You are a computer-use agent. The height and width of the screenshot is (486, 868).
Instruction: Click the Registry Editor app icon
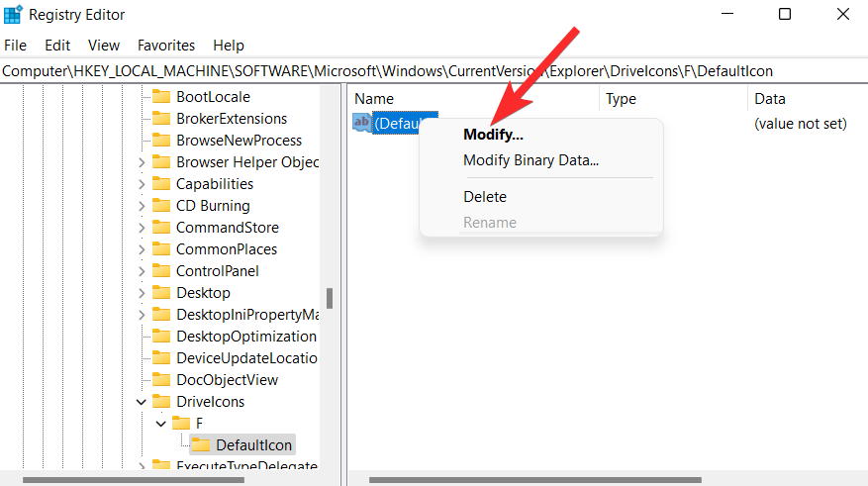(x=13, y=15)
